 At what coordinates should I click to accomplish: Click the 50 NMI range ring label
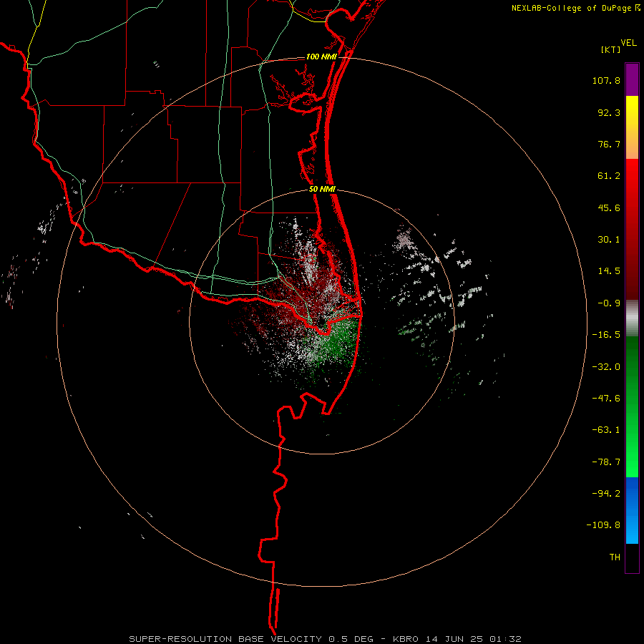(323, 190)
